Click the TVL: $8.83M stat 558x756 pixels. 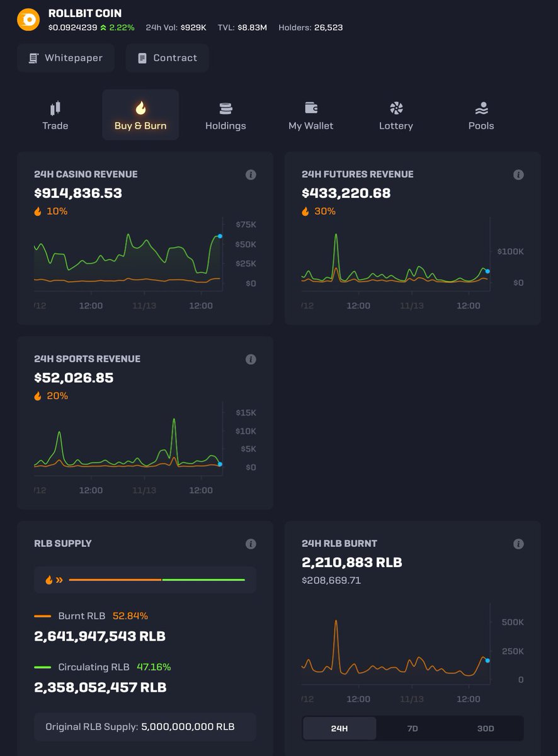point(242,28)
